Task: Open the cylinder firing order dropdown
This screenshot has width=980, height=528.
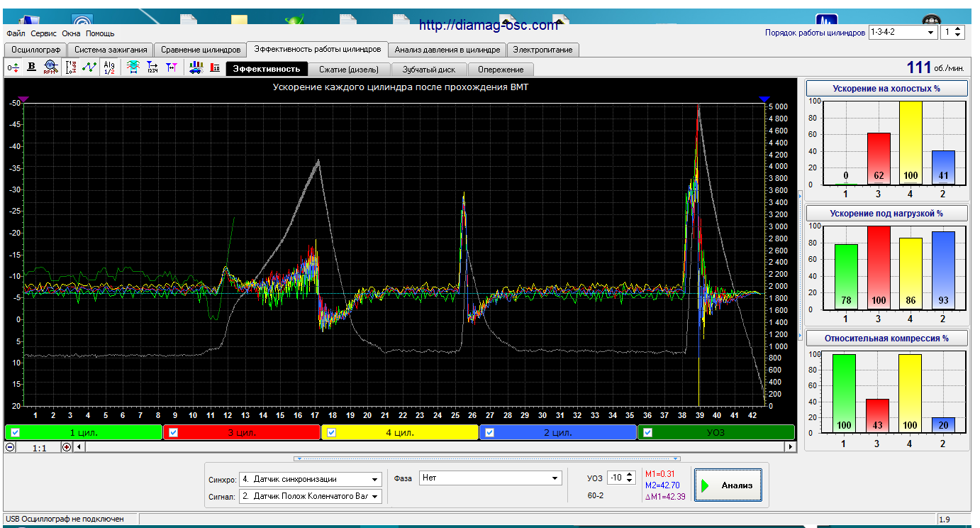Action: click(931, 33)
